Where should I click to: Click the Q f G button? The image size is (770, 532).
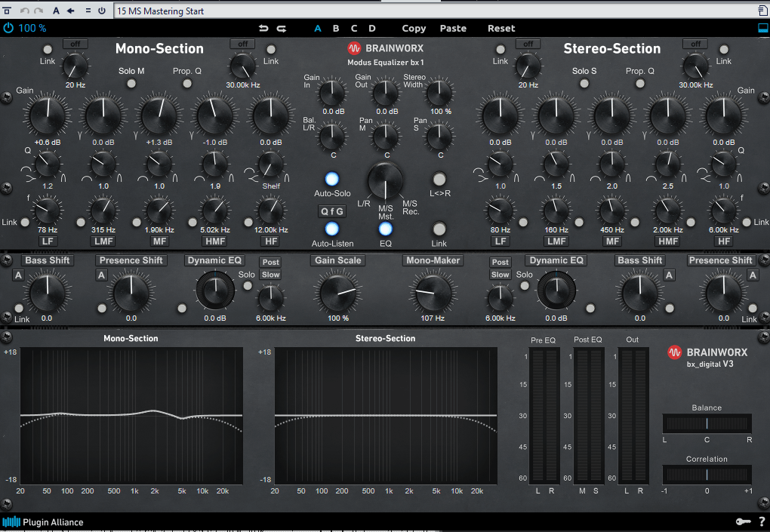coord(331,211)
